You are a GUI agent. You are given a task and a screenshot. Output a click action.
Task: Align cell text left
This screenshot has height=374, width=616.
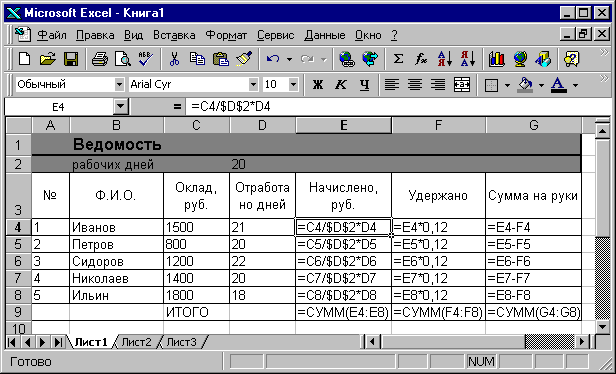coord(392,84)
